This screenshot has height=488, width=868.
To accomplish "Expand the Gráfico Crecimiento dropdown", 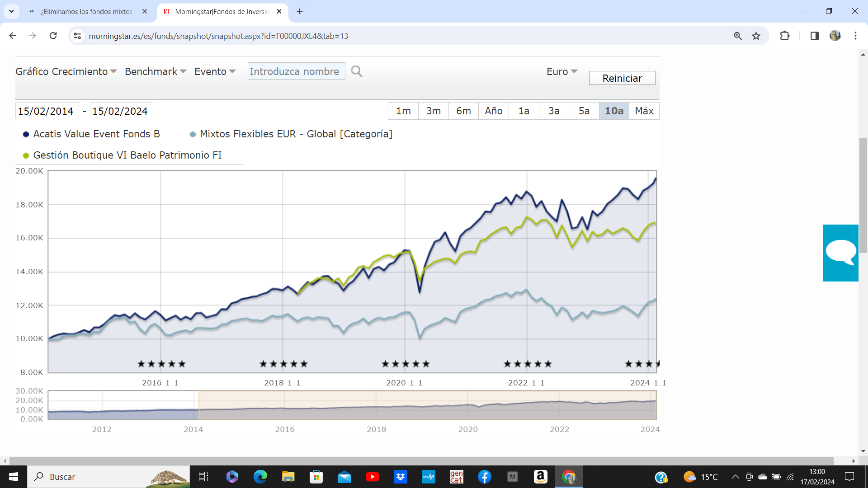I will pyautogui.click(x=66, y=71).
